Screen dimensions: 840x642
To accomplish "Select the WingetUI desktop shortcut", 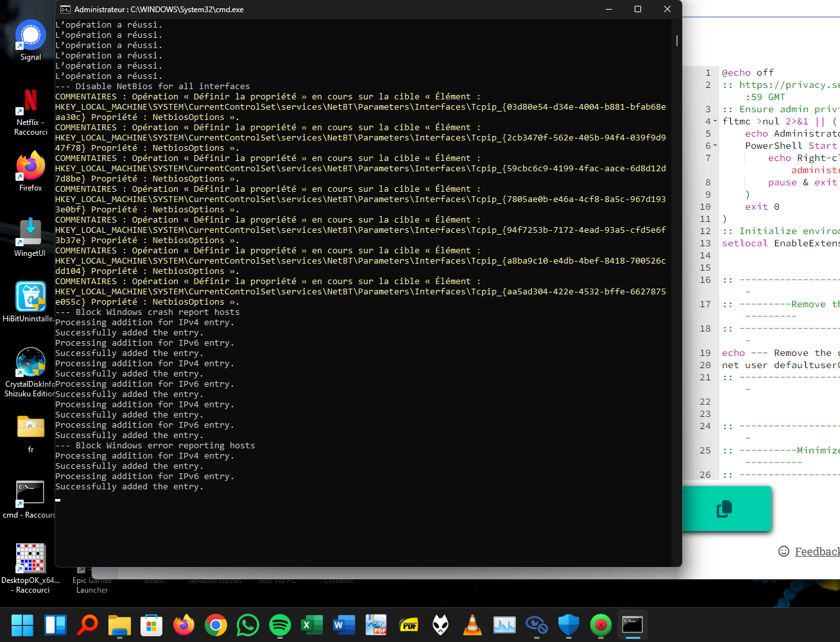I will [30, 237].
